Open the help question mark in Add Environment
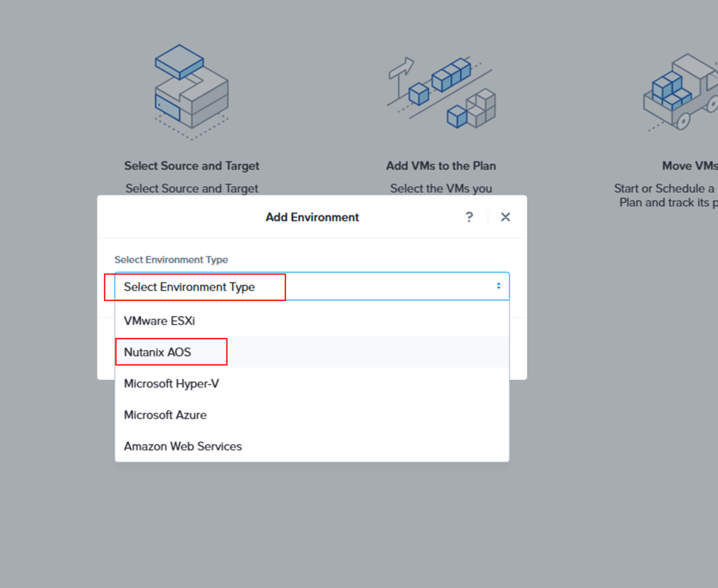 coord(469,217)
